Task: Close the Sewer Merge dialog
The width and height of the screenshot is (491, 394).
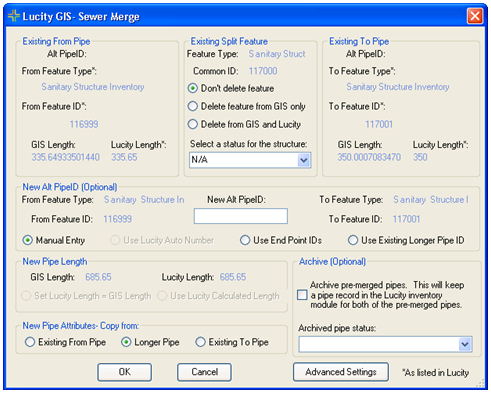Action: 475,16
